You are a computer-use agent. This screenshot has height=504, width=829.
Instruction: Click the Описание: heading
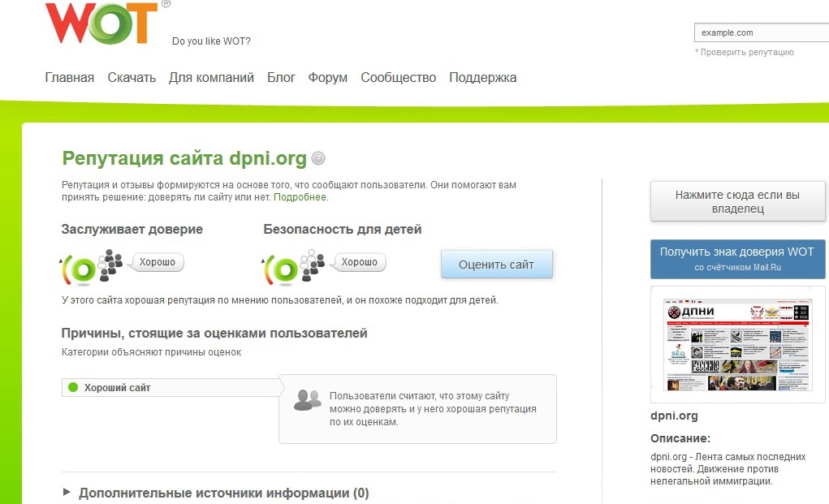(x=680, y=438)
